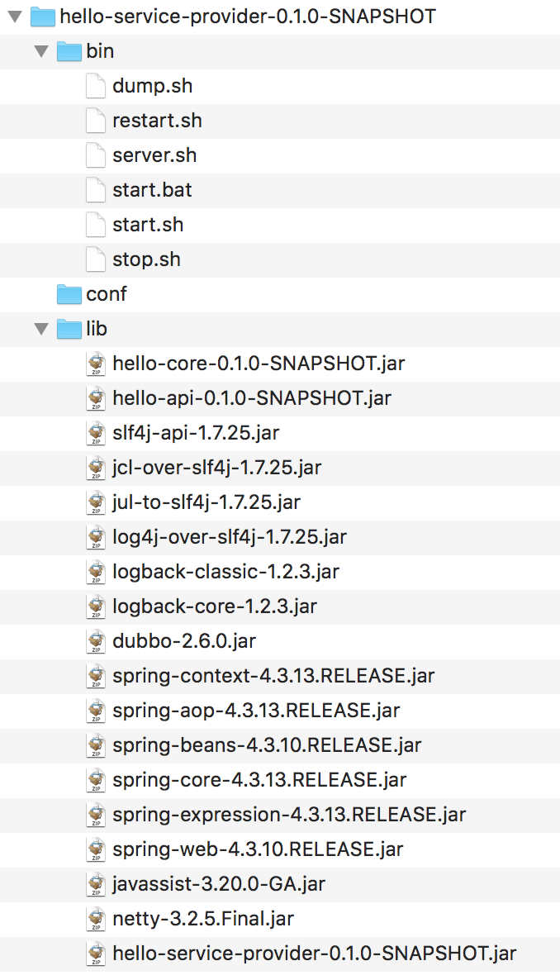The image size is (560, 975).
Task: Select the root hello-service-provider-0.1.0-SNAPSHOT folder name
Action: click(248, 17)
